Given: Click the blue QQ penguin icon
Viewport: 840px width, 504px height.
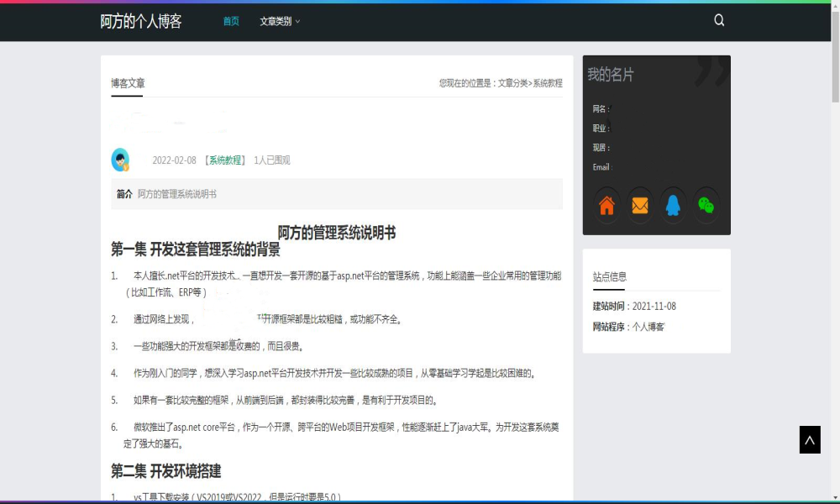Looking at the screenshot, I should click(673, 206).
